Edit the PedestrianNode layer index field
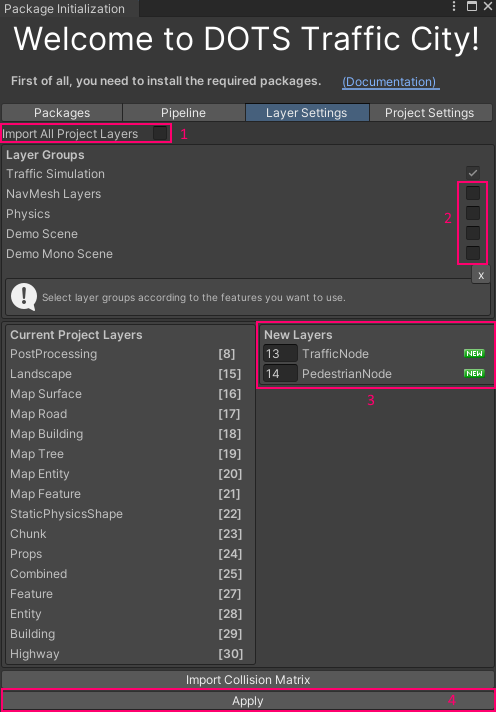 [280, 374]
